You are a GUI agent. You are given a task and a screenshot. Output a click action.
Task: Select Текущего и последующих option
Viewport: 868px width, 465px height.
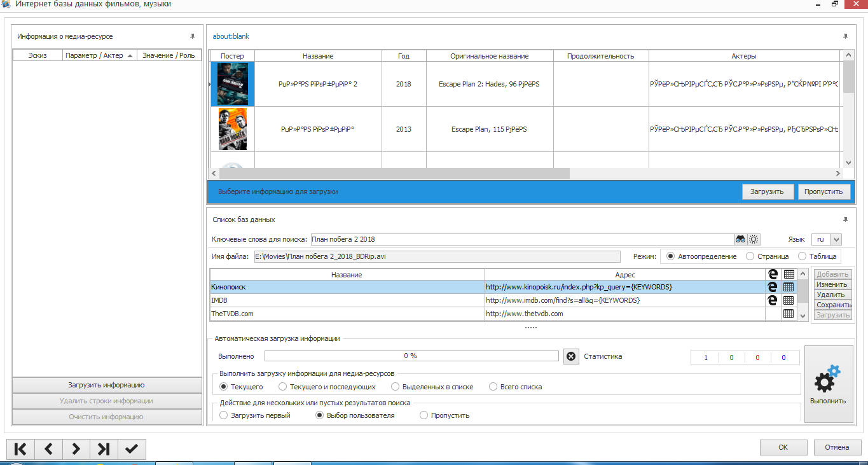coord(283,387)
